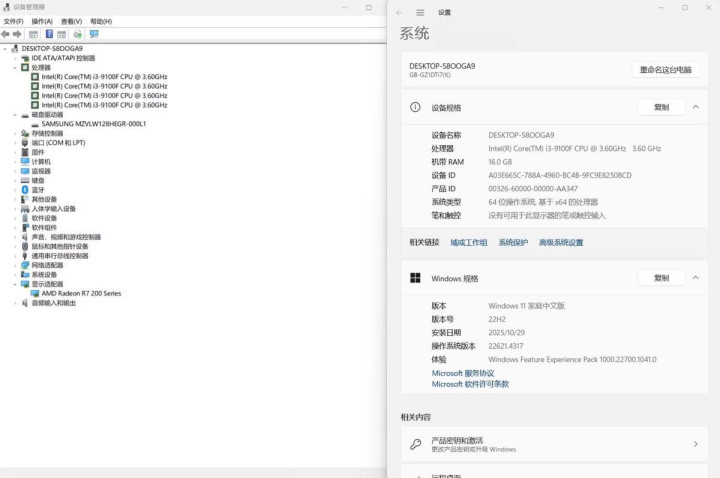
Task: Click the 产品 ID value 00326-60000-00000-AA347
Action: pyautogui.click(x=533, y=189)
